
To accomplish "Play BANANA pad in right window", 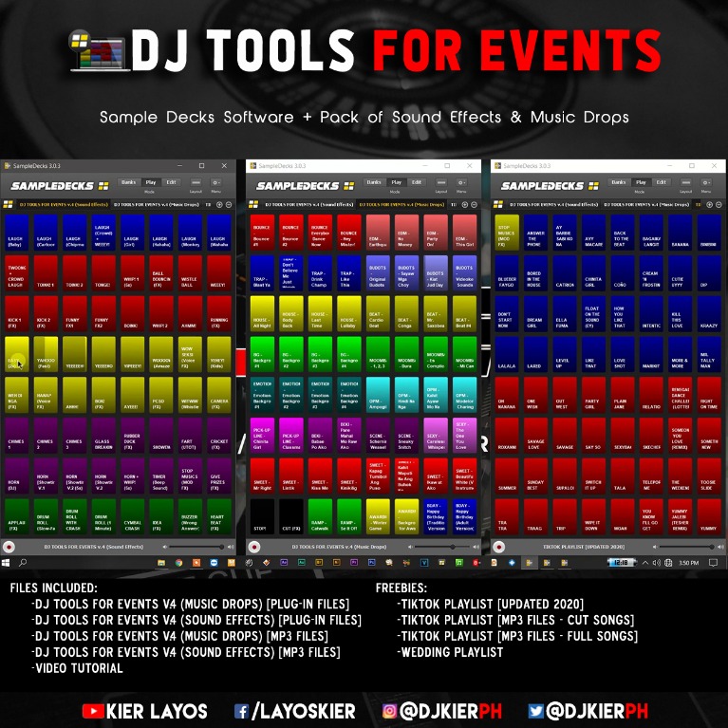I will tap(681, 233).
